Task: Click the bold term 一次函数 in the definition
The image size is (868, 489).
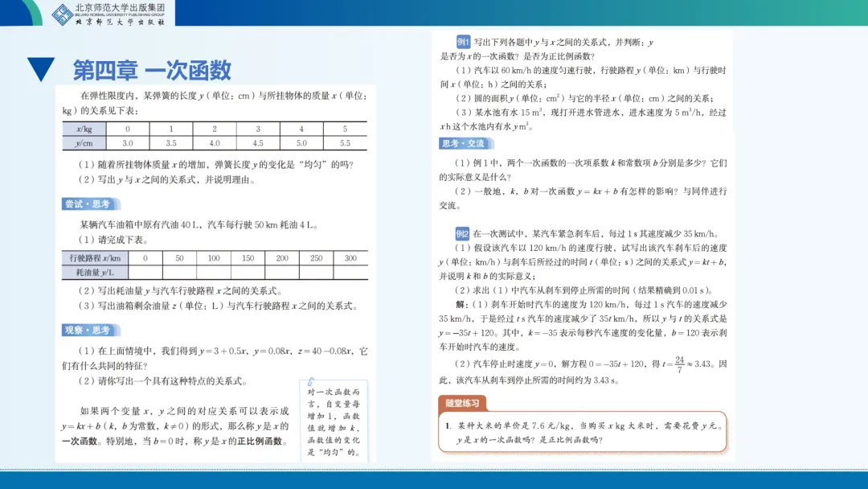Action: pos(79,442)
